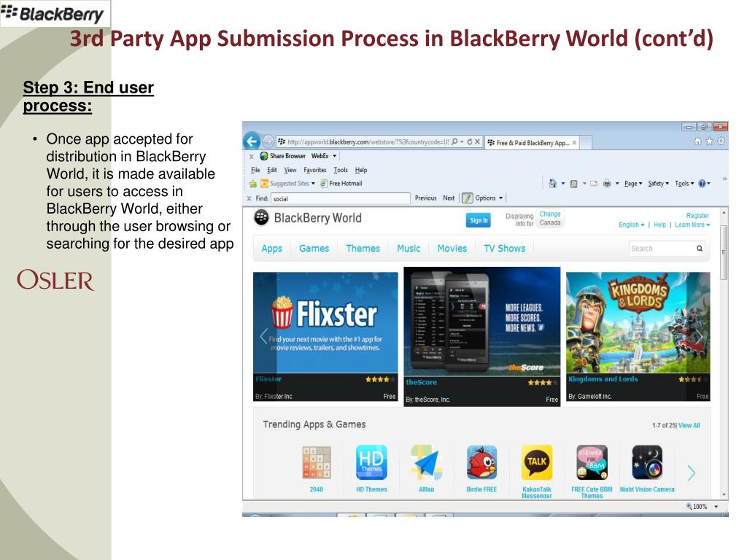Viewport: 747px width, 560px height.
Task: Open the zoom 100% dropdown in status bar
Action: (x=716, y=507)
